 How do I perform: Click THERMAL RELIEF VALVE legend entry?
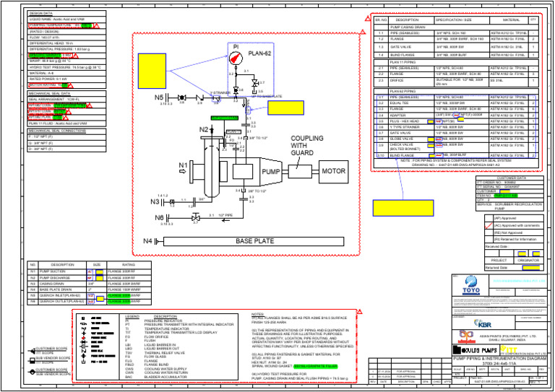[164, 353]
